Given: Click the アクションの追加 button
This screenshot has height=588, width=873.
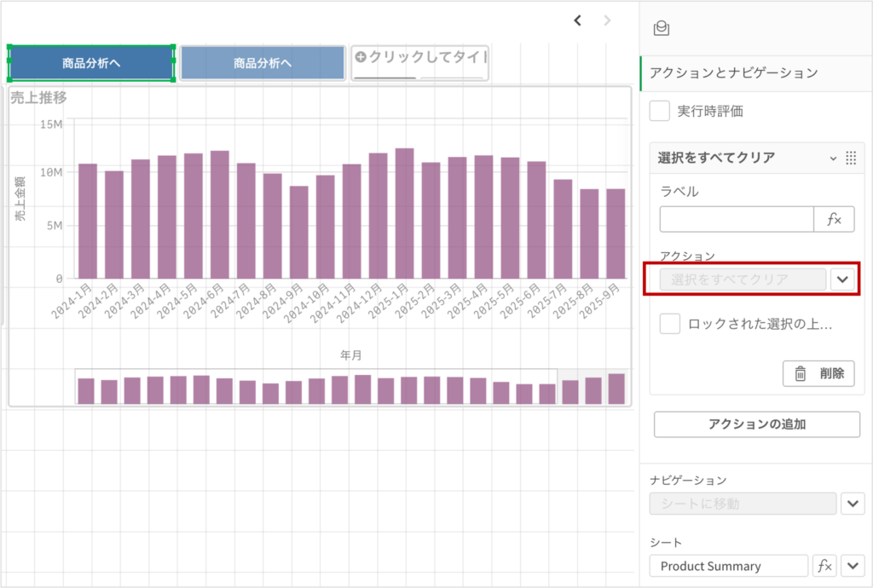Looking at the screenshot, I should pyautogui.click(x=757, y=424).
